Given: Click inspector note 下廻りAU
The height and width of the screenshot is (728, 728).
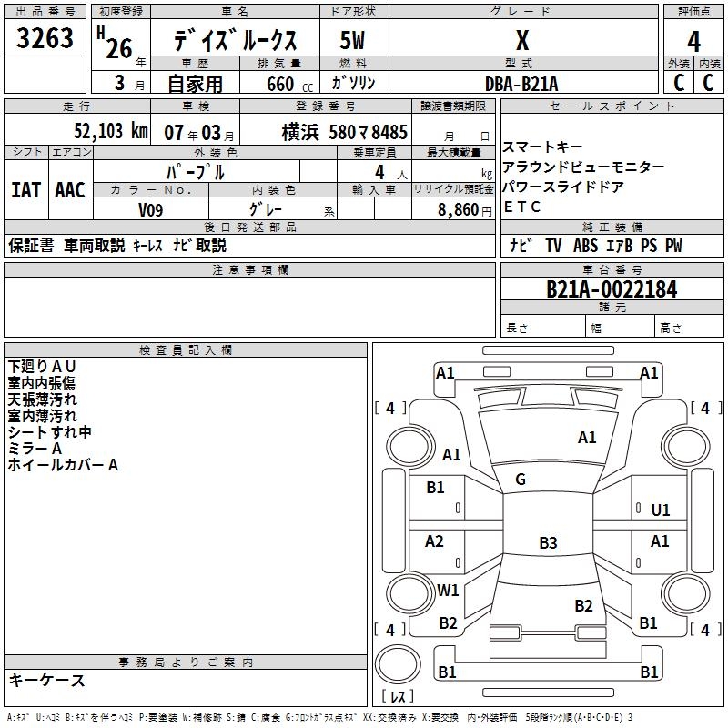Looking at the screenshot, I should [41, 367].
